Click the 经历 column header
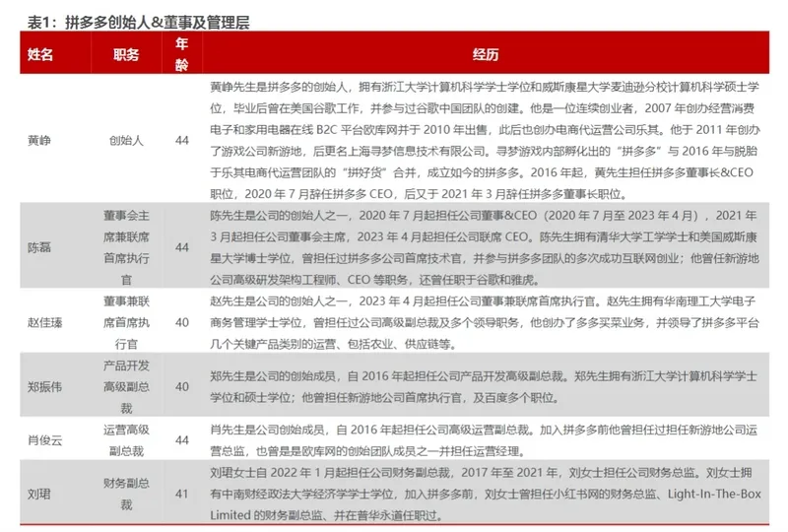 486,54
